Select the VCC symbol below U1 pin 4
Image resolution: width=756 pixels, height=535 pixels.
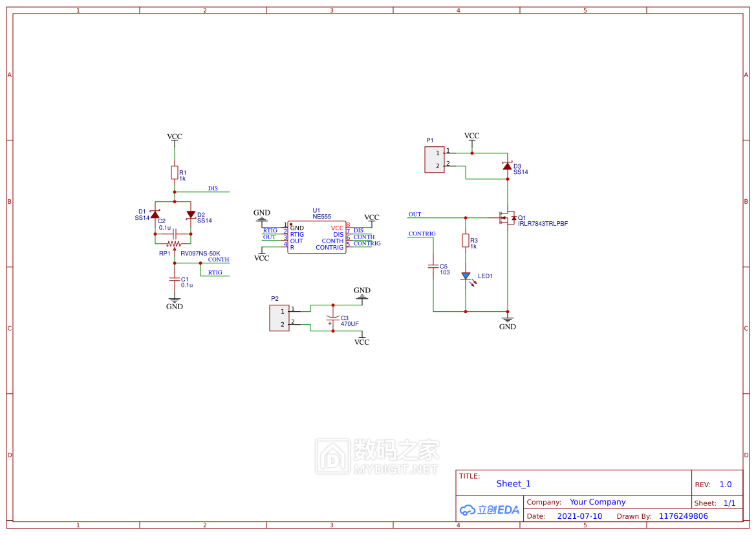[262, 255]
